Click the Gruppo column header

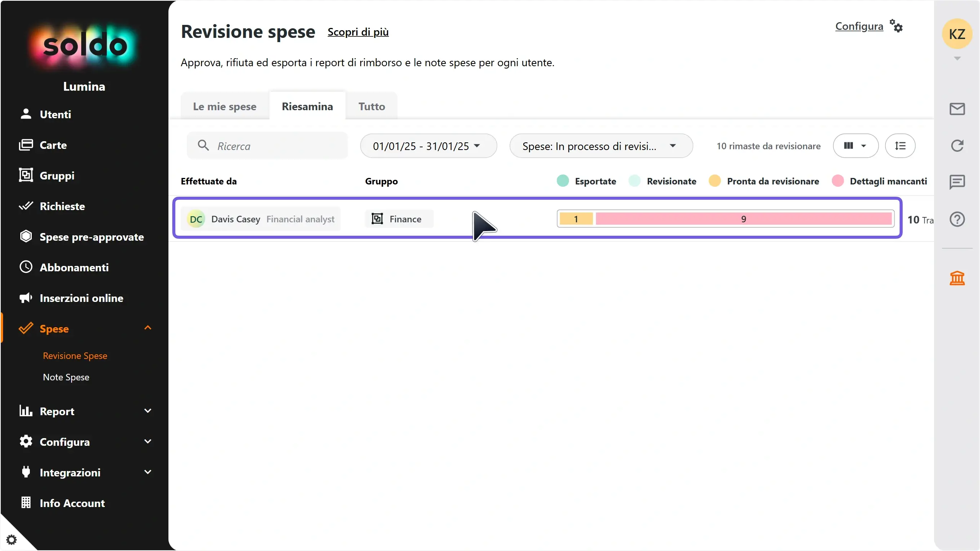381,181
